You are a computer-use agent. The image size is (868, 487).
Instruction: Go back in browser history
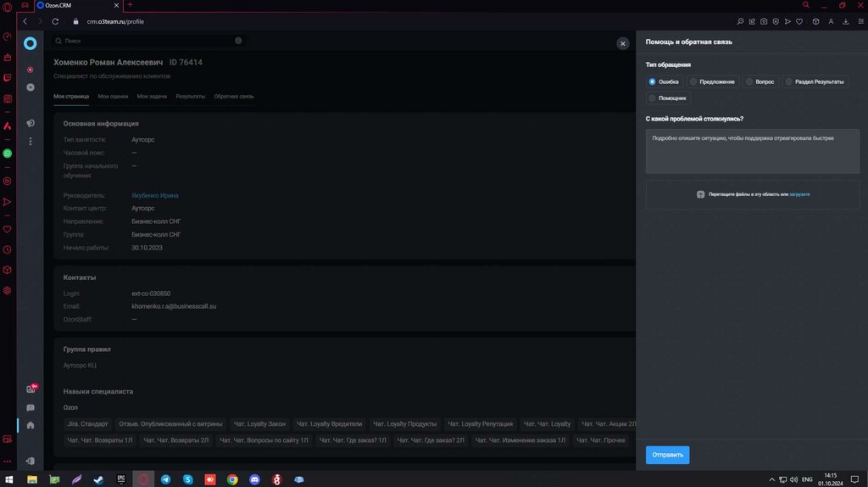[25, 21]
